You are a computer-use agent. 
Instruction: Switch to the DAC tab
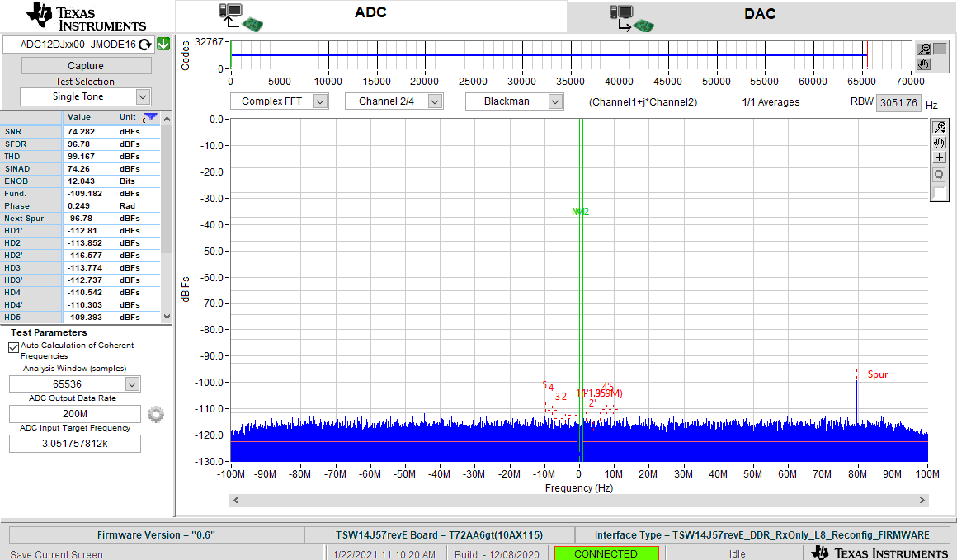click(759, 14)
